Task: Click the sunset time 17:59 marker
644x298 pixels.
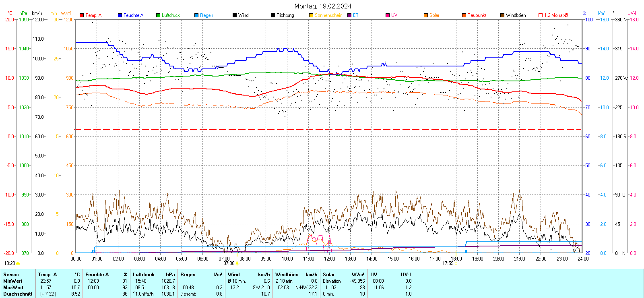Action: click(448, 263)
